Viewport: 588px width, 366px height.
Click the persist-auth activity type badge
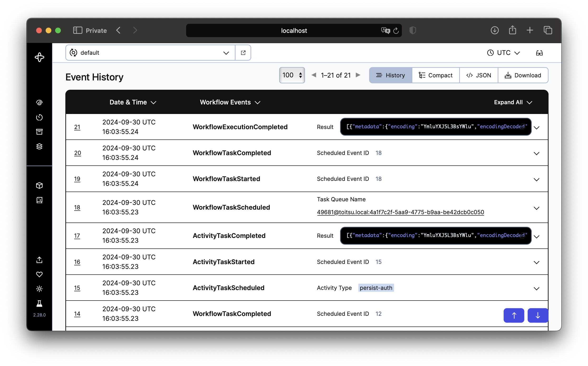tap(377, 288)
